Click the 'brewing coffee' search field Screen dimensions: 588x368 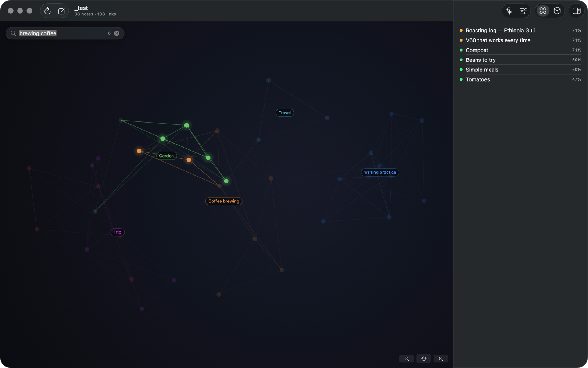pyautogui.click(x=65, y=33)
